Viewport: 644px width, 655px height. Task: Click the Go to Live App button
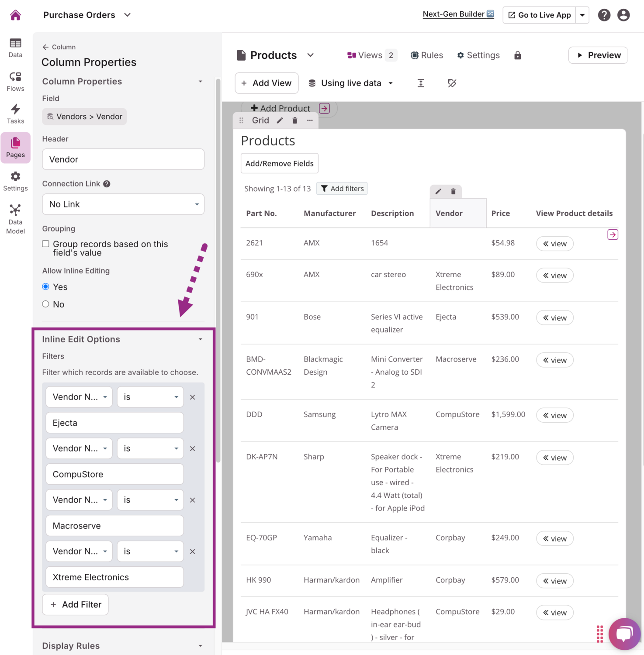[x=540, y=15]
